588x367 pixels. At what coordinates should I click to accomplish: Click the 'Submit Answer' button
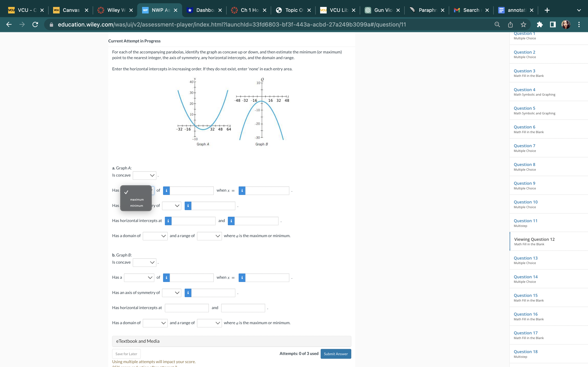point(336,354)
